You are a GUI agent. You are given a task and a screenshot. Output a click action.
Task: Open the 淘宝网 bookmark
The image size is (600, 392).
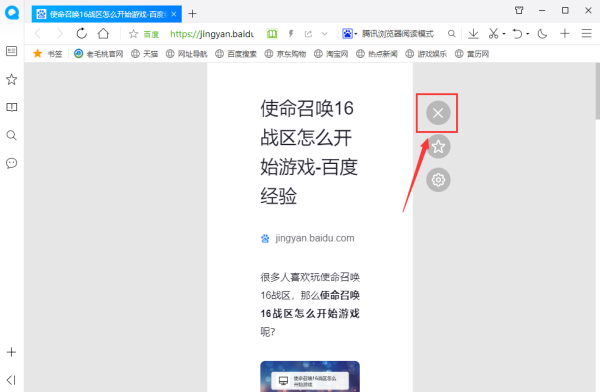point(331,54)
